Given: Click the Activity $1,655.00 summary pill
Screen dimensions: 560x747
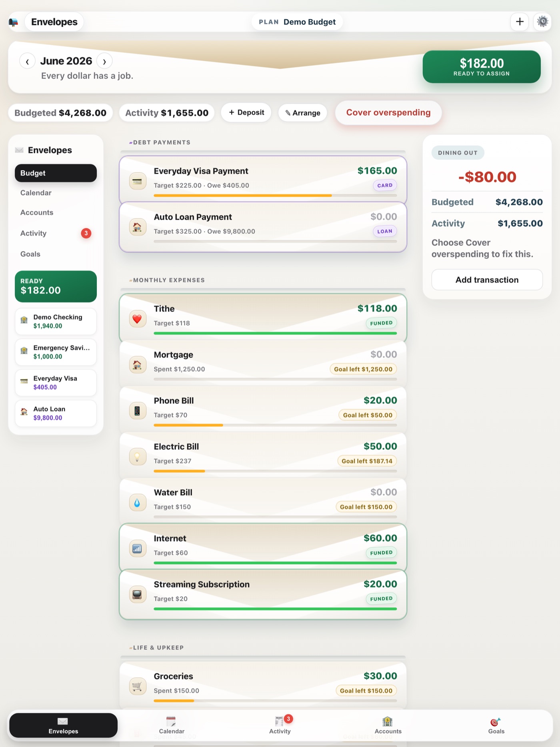Looking at the screenshot, I should tap(167, 113).
